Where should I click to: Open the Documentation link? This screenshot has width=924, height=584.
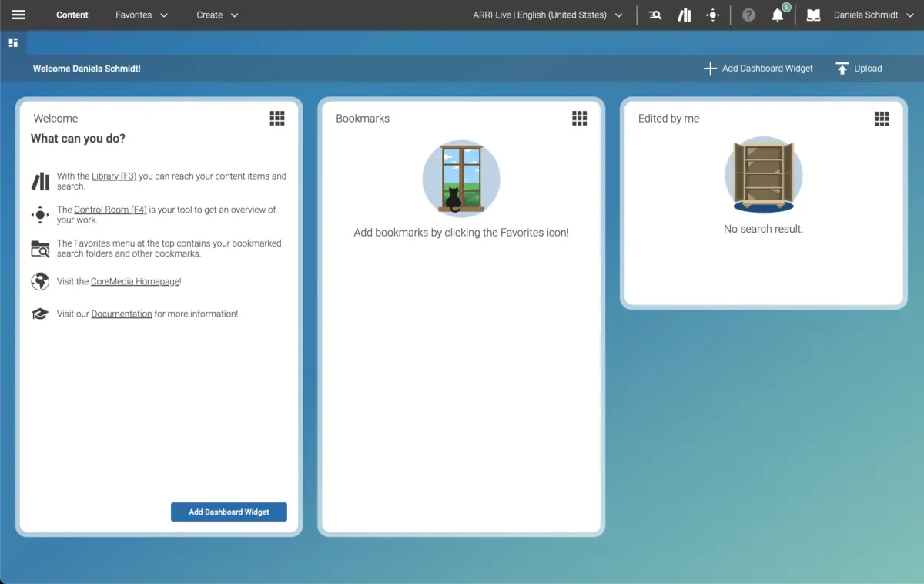coord(122,314)
